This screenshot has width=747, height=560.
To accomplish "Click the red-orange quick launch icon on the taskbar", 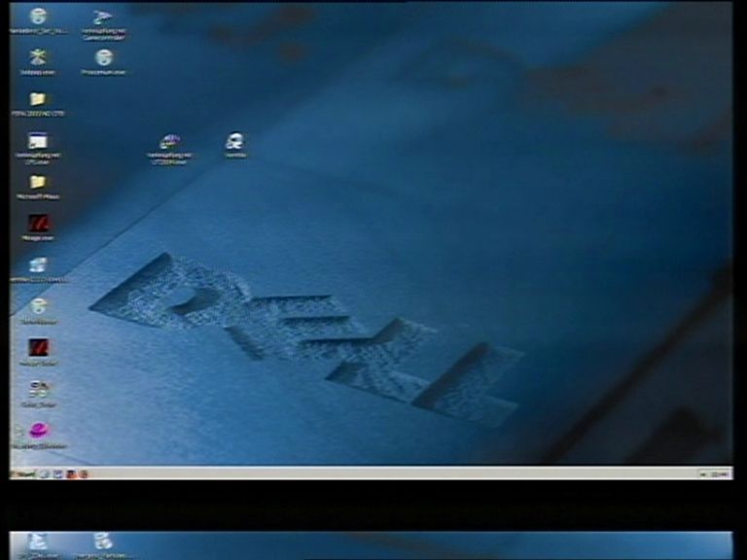I will (71, 473).
